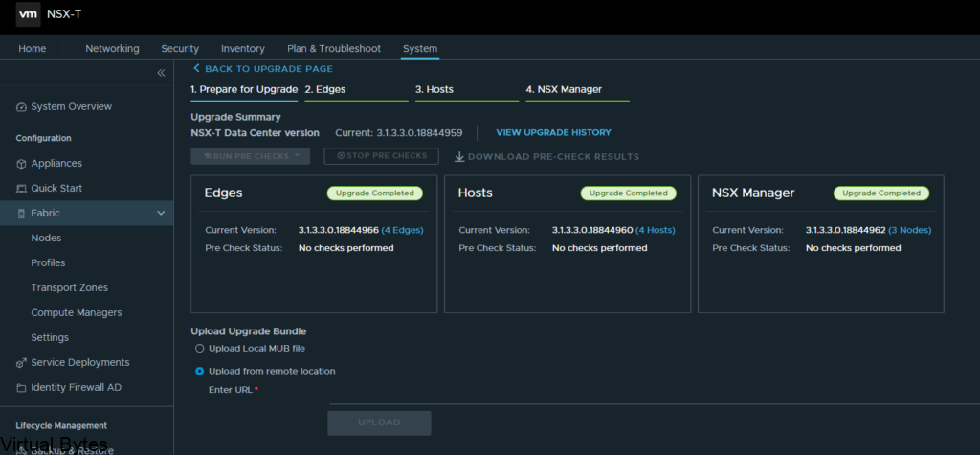Select Upload Local MUB file radio button
The width and height of the screenshot is (980, 455).
[x=199, y=348]
